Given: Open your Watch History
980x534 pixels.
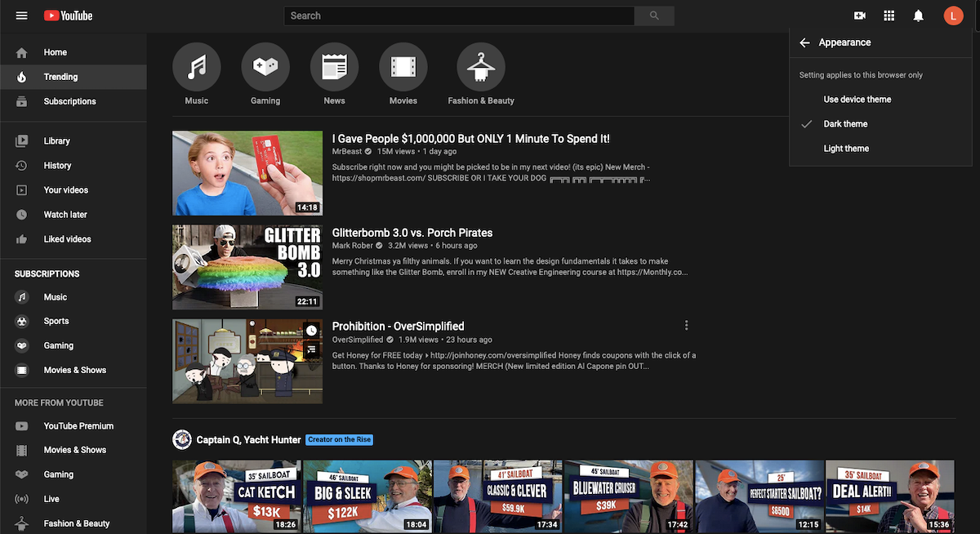Looking at the screenshot, I should [x=57, y=165].
